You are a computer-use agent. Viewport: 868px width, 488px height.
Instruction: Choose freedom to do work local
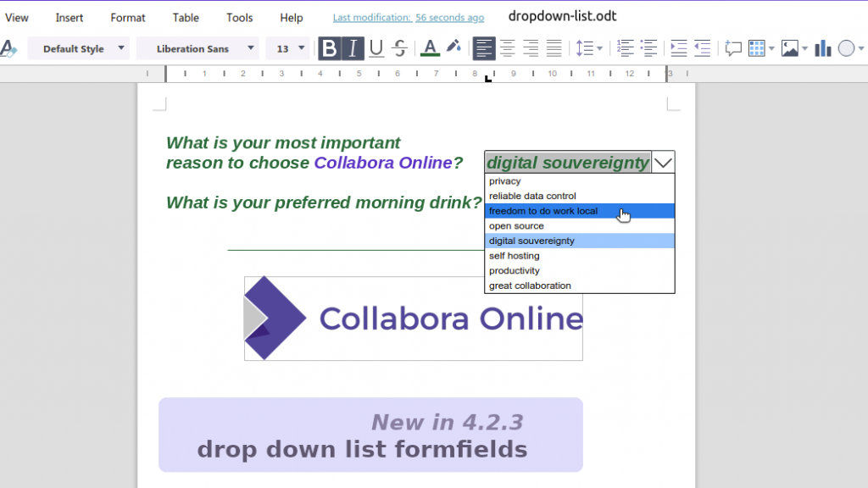tap(580, 211)
